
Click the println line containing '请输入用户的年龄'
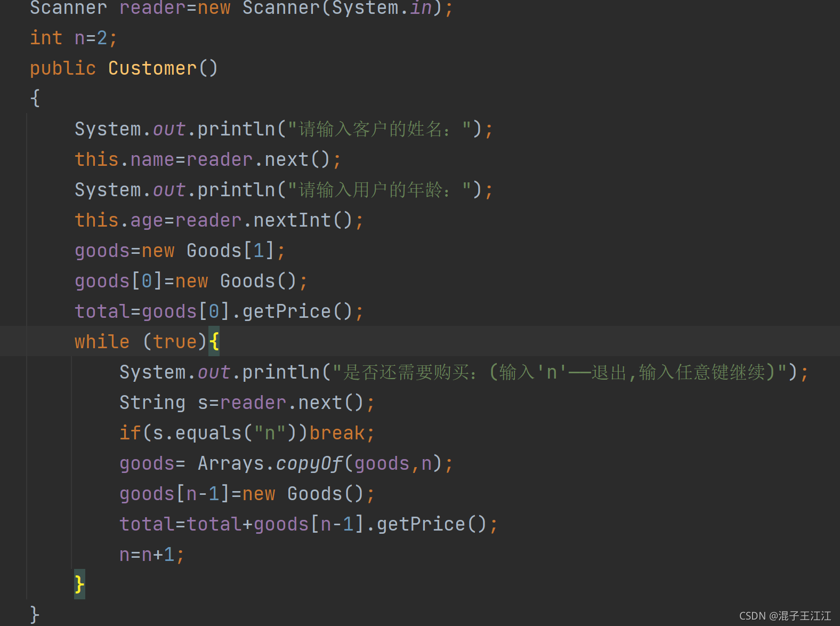(x=284, y=190)
